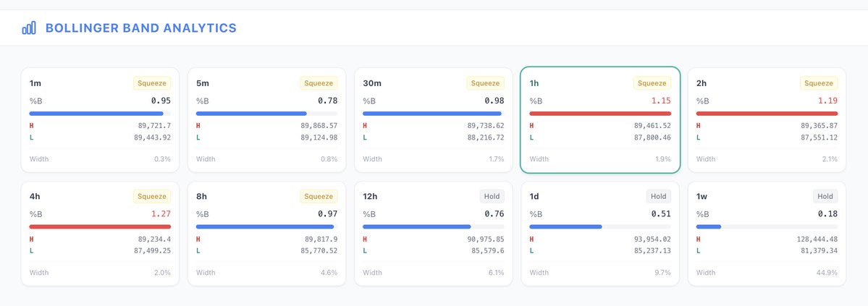Image resolution: width=868 pixels, height=306 pixels.
Task: Click the 44.9% width value
Action: click(827, 272)
